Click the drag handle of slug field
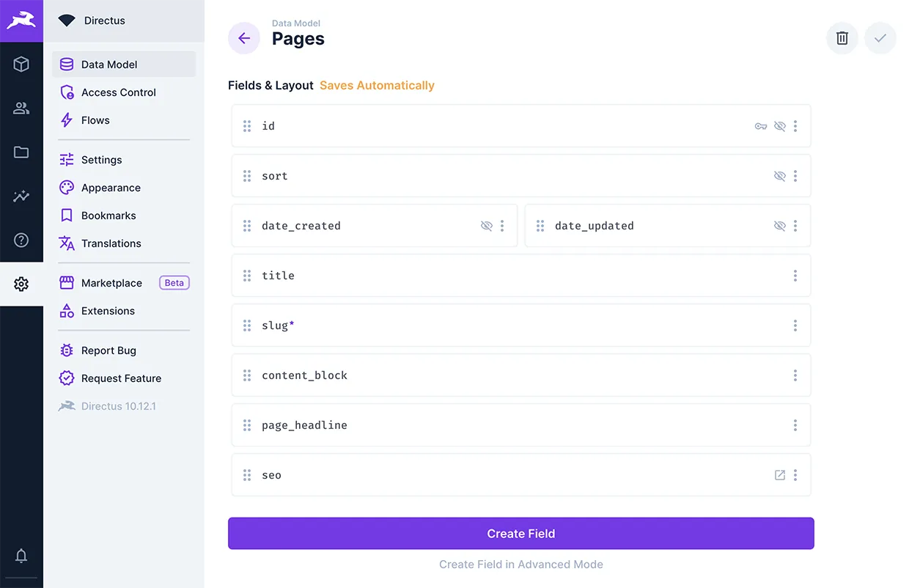The width and height of the screenshot is (920, 588). pos(247,326)
